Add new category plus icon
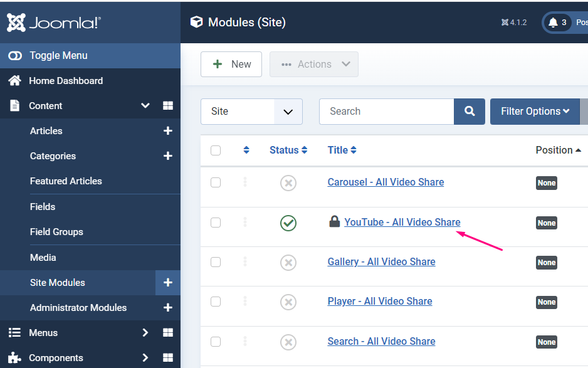Viewport: 588px width, 368px height. [x=167, y=156]
